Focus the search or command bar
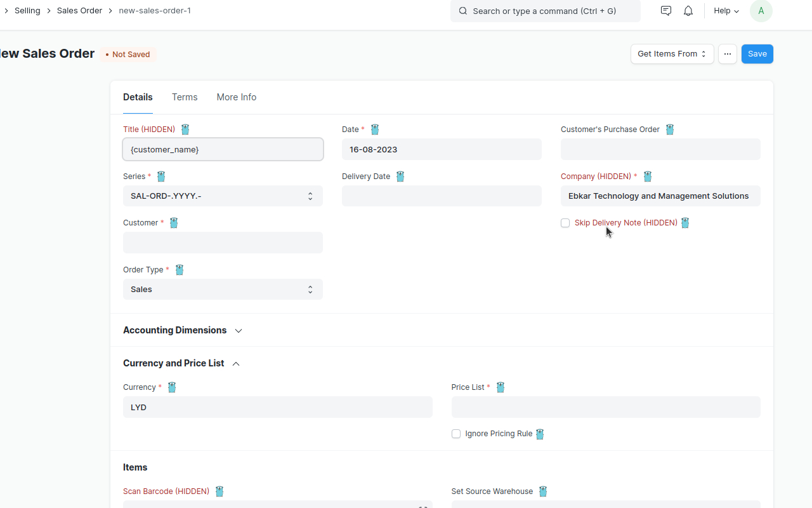 (x=546, y=11)
